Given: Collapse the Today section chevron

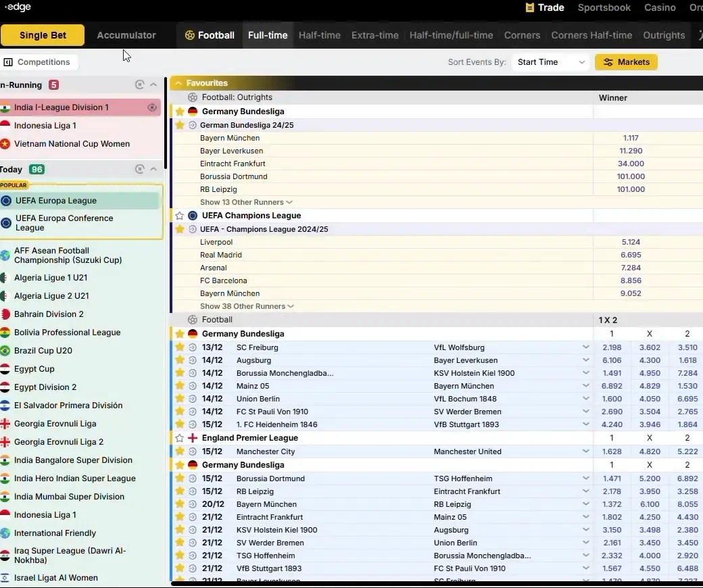Looking at the screenshot, I should click(x=153, y=169).
